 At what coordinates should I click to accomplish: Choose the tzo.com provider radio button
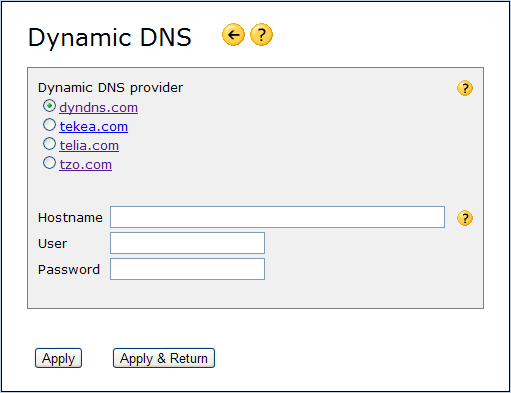tap(49, 163)
